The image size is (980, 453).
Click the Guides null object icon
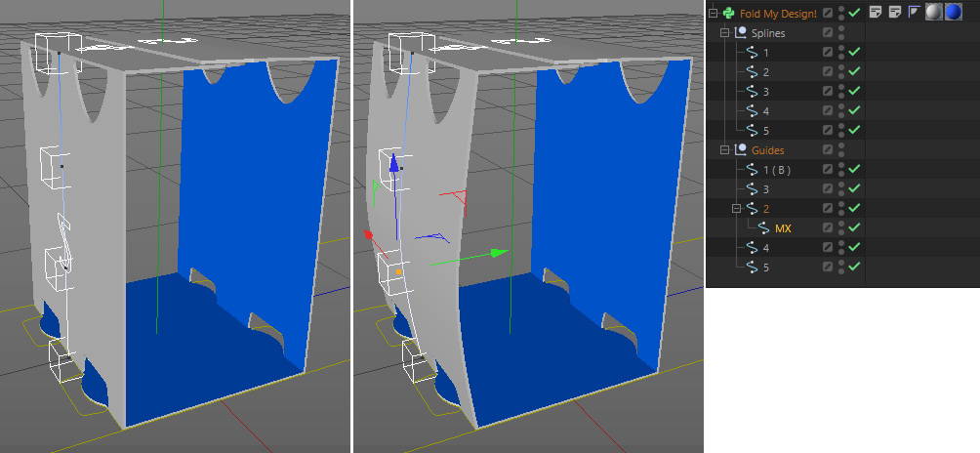(x=741, y=150)
